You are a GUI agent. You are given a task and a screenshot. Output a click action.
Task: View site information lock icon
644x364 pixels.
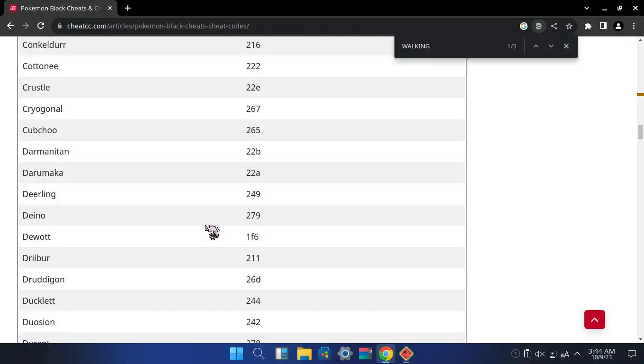[x=60, y=26]
